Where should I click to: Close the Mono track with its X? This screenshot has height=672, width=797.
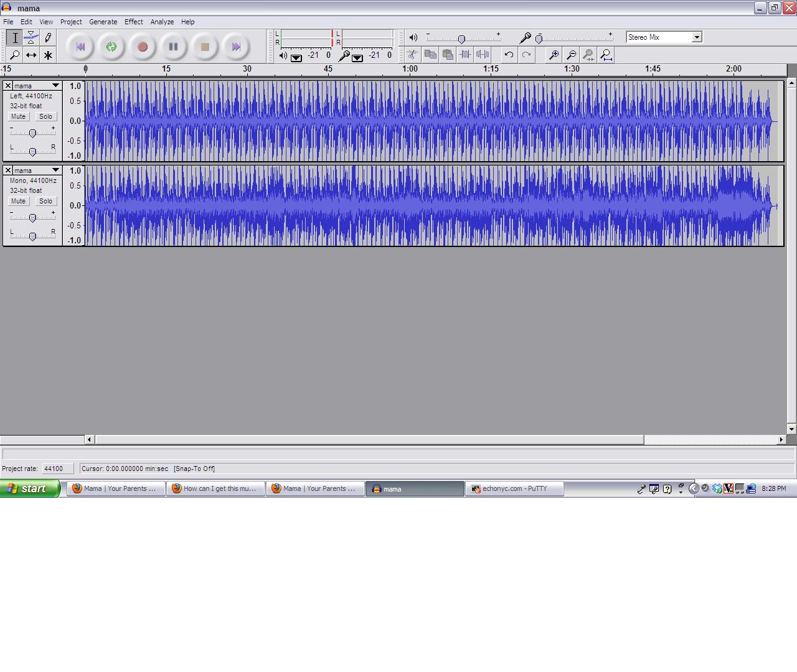[x=7, y=170]
